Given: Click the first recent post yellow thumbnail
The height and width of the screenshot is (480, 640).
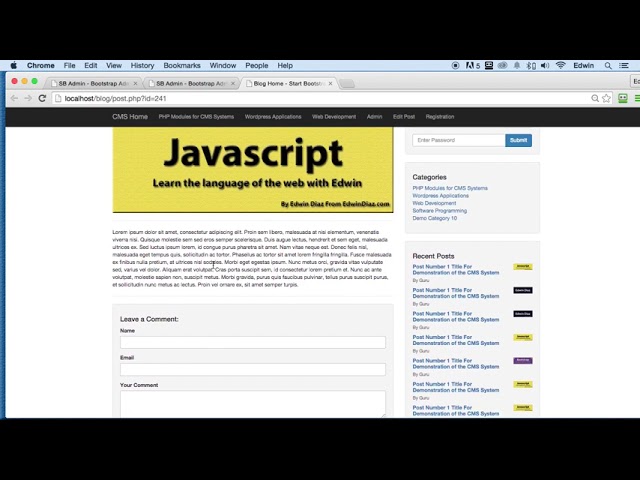Looking at the screenshot, I should pos(523,267).
